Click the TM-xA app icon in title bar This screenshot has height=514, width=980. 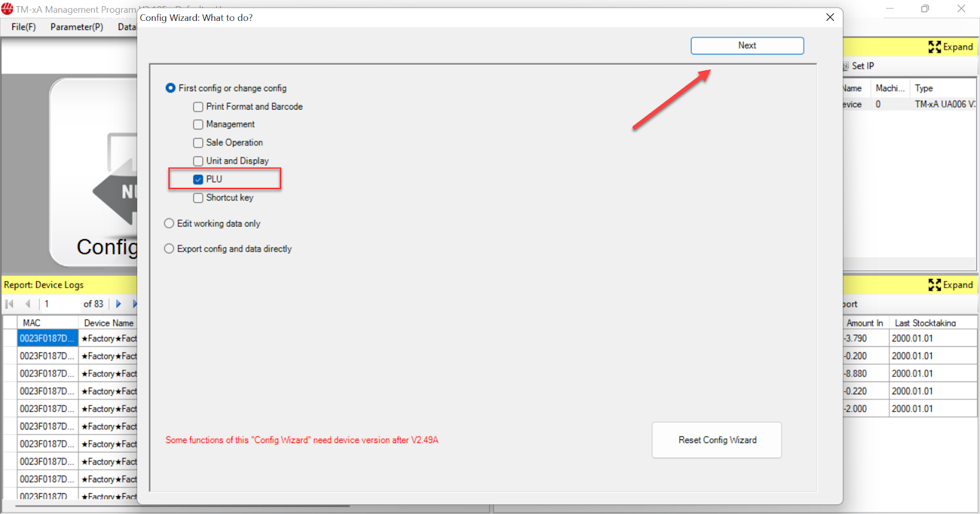coord(7,9)
